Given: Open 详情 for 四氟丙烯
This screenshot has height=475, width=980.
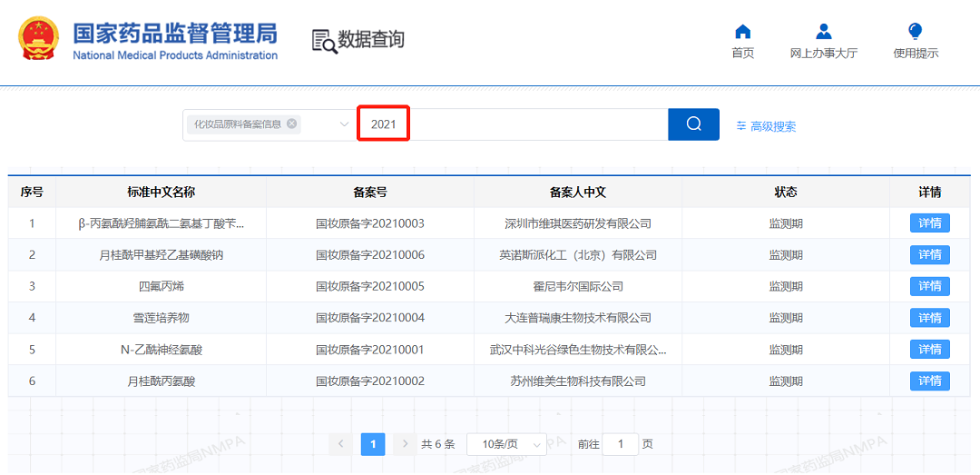Looking at the screenshot, I should pos(929,286).
